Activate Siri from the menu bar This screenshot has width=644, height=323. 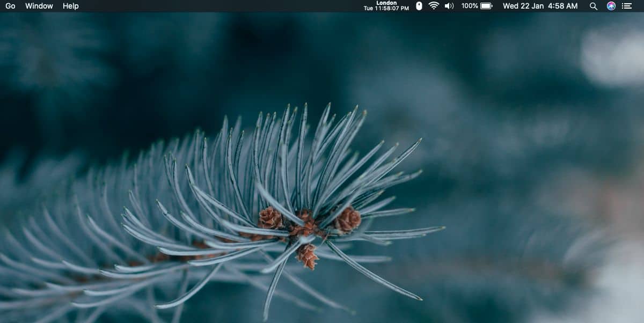tap(611, 6)
